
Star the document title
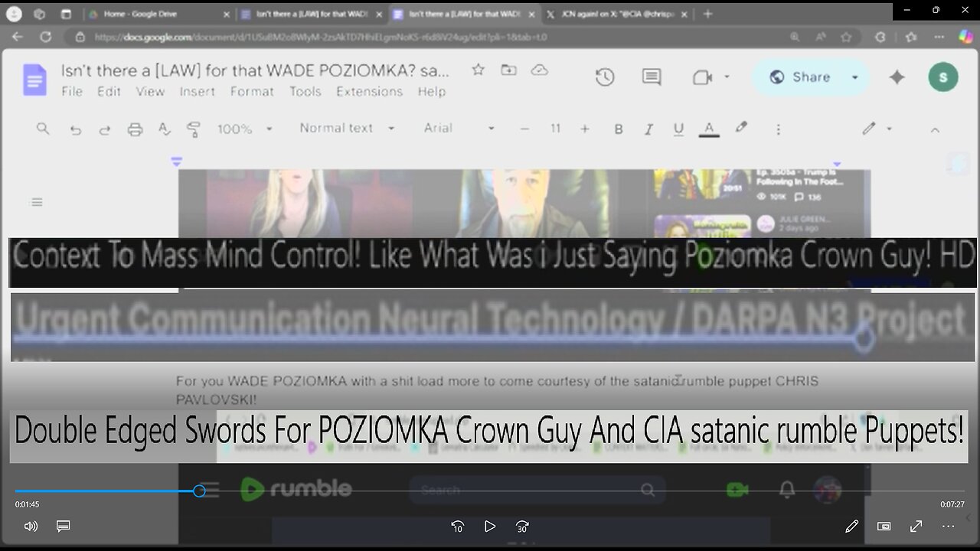coord(479,70)
